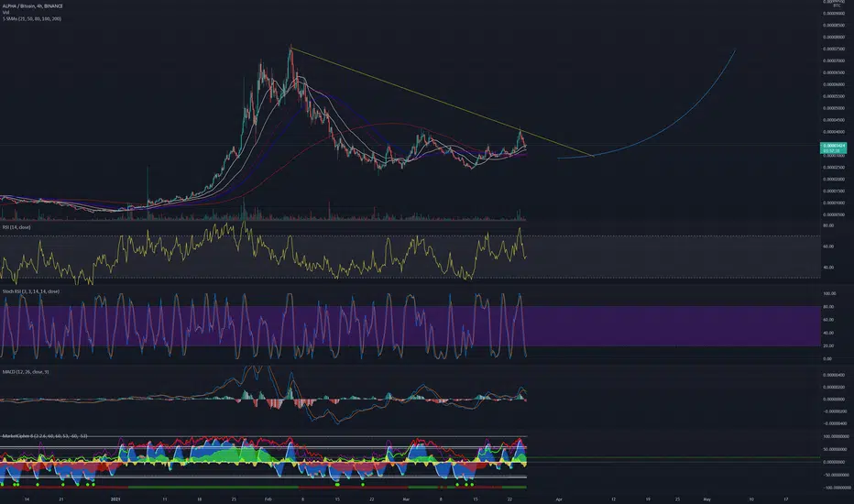Click the BTC currency label on price axis

(837, 5)
